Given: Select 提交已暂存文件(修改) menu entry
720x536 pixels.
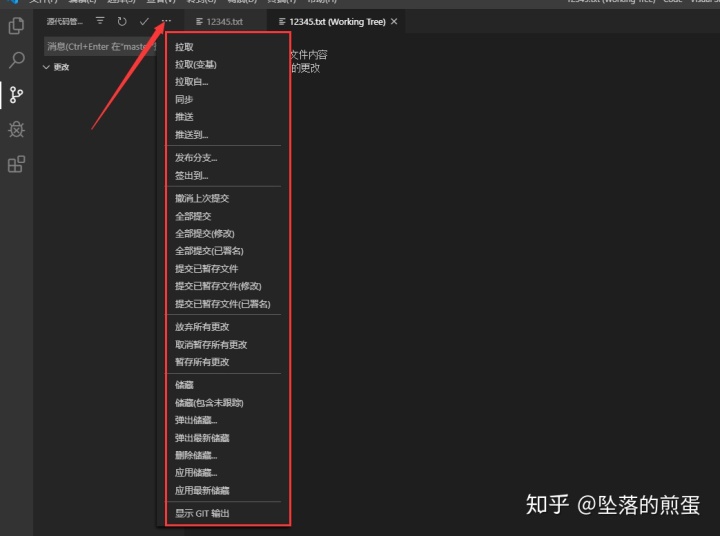Looking at the screenshot, I should [218, 286].
